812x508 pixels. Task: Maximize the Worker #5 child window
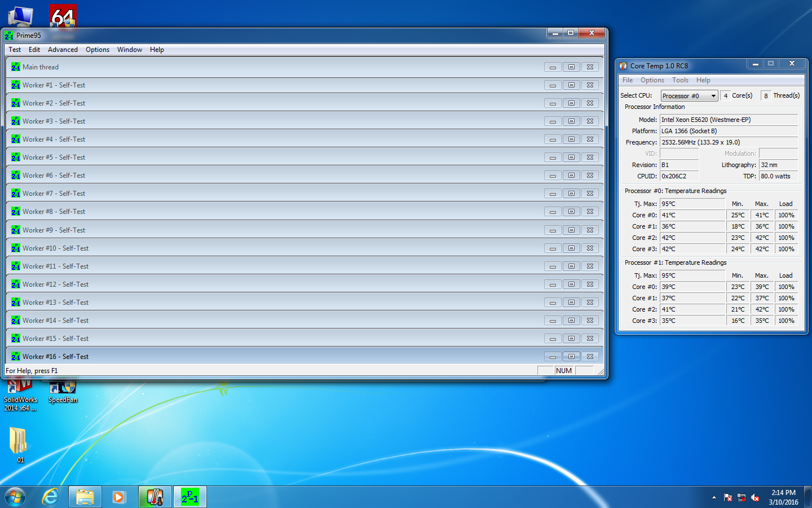pos(571,157)
